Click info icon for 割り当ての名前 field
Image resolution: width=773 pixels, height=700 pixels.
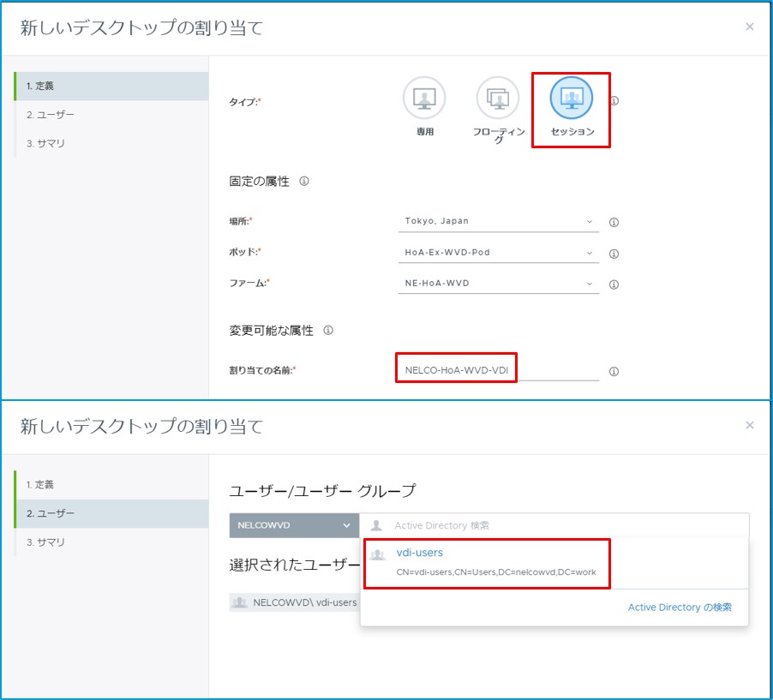tap(614, 372)
